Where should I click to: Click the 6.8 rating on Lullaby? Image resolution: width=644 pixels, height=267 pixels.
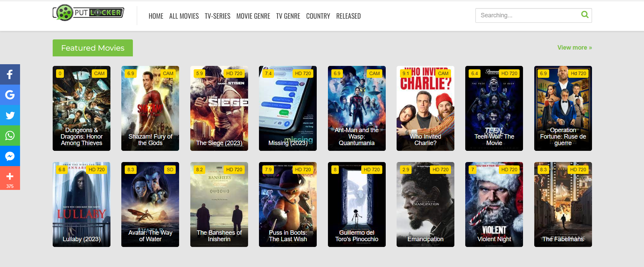coord(62,170)
